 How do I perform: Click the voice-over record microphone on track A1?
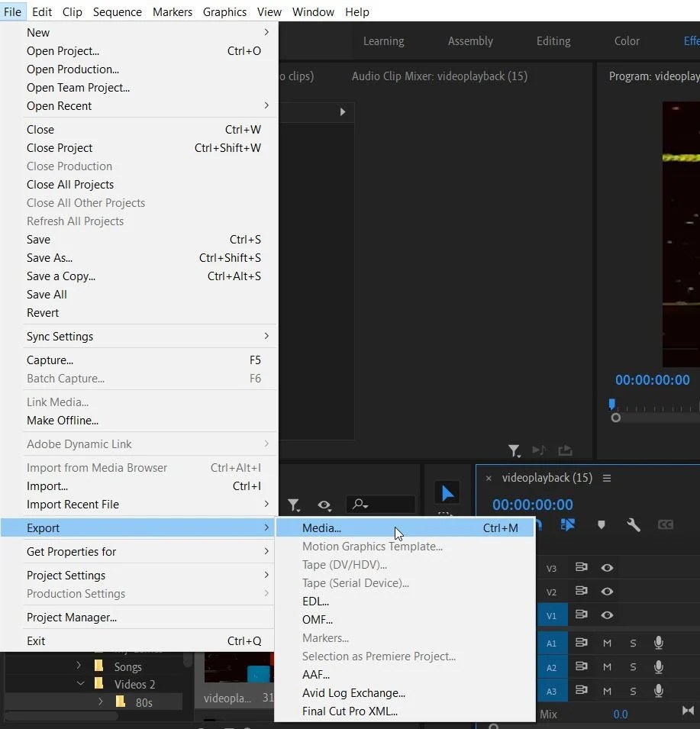(x=658, y=643)
